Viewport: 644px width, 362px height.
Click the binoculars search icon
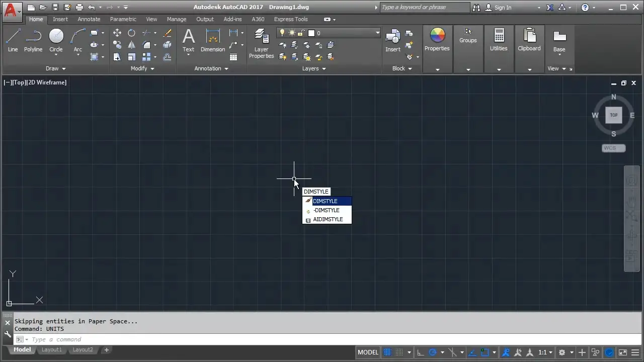pos(476,8)
